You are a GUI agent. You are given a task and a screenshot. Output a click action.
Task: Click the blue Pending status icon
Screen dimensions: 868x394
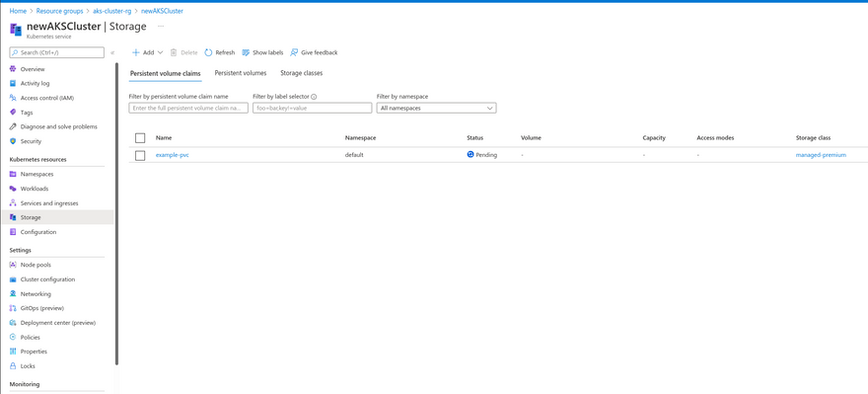tap(470, 155)
